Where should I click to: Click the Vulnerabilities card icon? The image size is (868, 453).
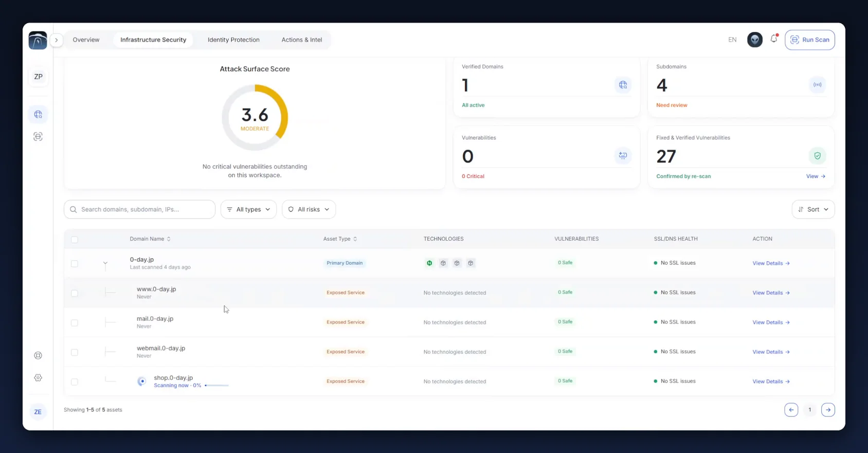tap(623, 156)
